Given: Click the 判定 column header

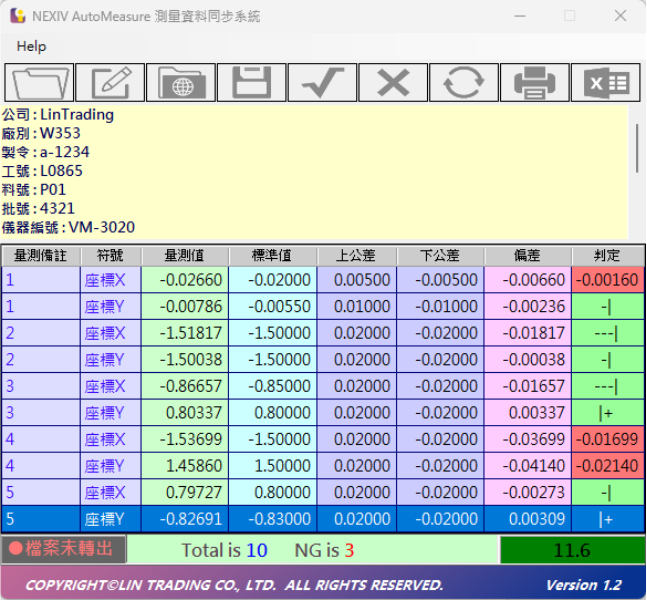Looking at the screenshot, I should point(607,255).
